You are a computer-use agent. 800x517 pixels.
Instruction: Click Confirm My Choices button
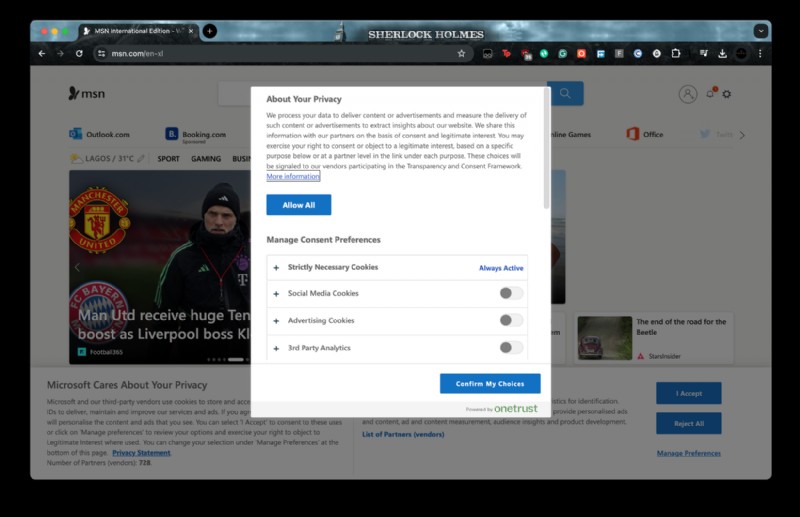[x=490, y=383]
